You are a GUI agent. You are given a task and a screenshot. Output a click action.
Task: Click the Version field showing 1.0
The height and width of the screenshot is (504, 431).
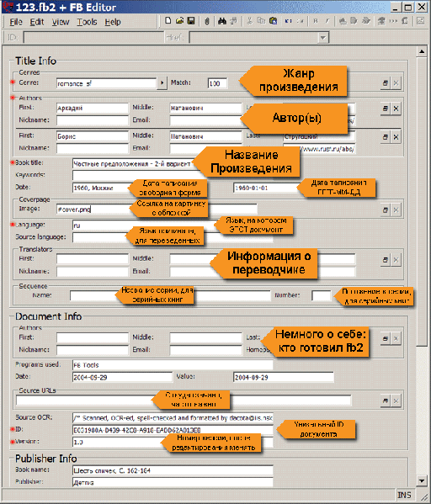[173, 443]
